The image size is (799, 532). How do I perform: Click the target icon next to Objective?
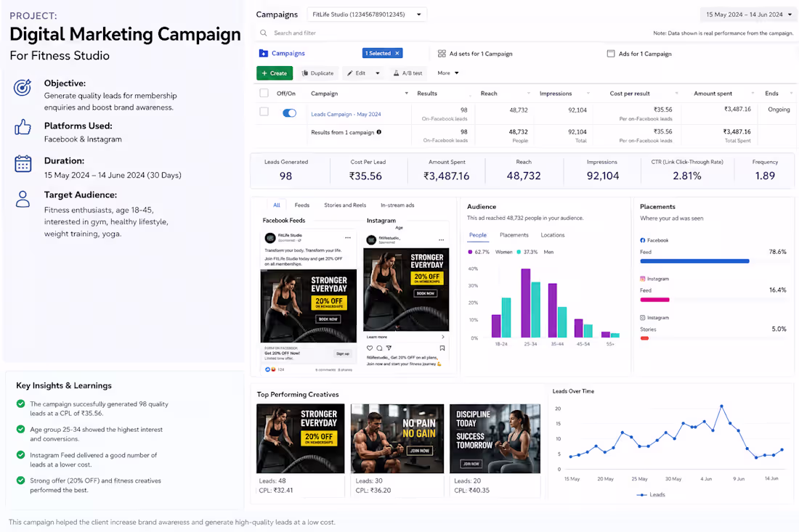point(23,88)
